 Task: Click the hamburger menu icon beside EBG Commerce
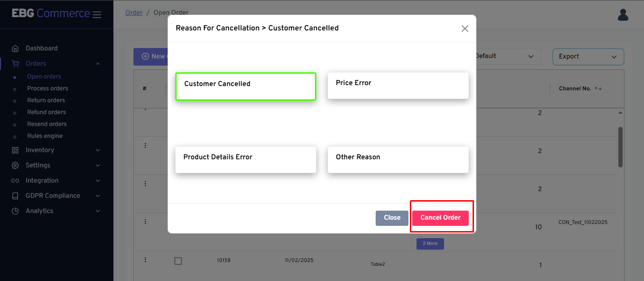point(97,15)
